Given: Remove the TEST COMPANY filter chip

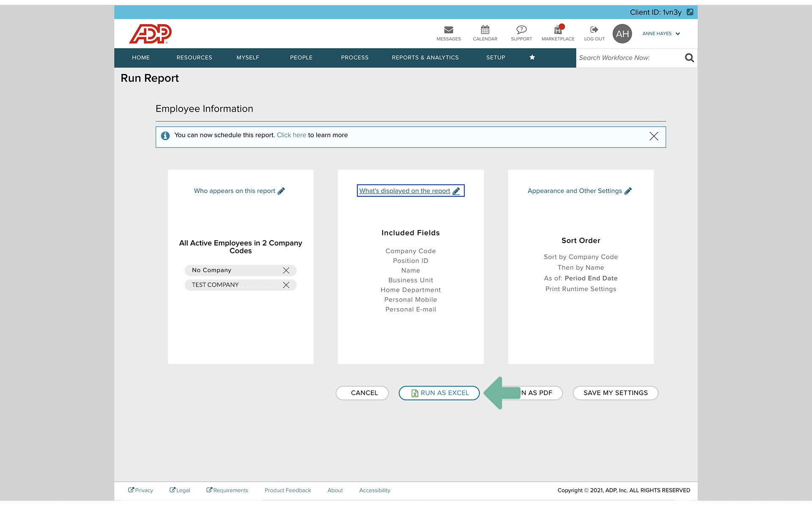Looking at the screenshot, I should (x=286, y=285).
